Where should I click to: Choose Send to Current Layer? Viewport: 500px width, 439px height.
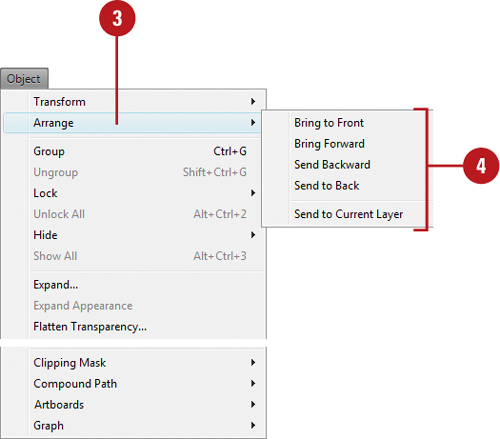coord(348,214)
